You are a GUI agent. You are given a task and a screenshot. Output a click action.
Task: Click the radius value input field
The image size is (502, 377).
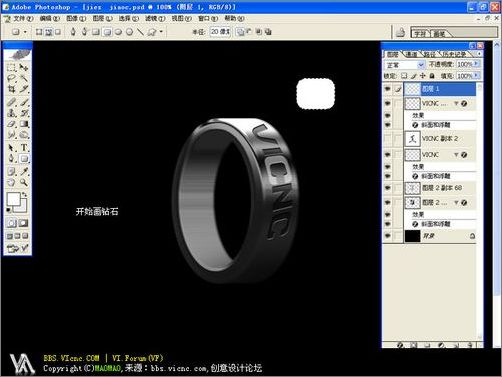220,32
